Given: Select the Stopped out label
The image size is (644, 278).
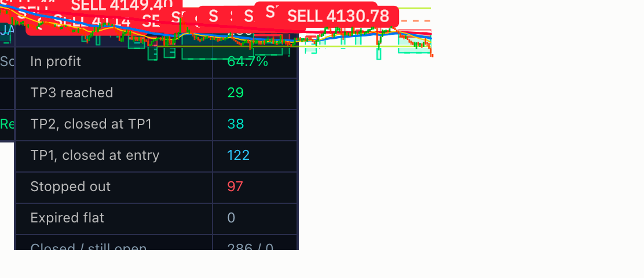Looking at the screenshot, I should [71, 186].
